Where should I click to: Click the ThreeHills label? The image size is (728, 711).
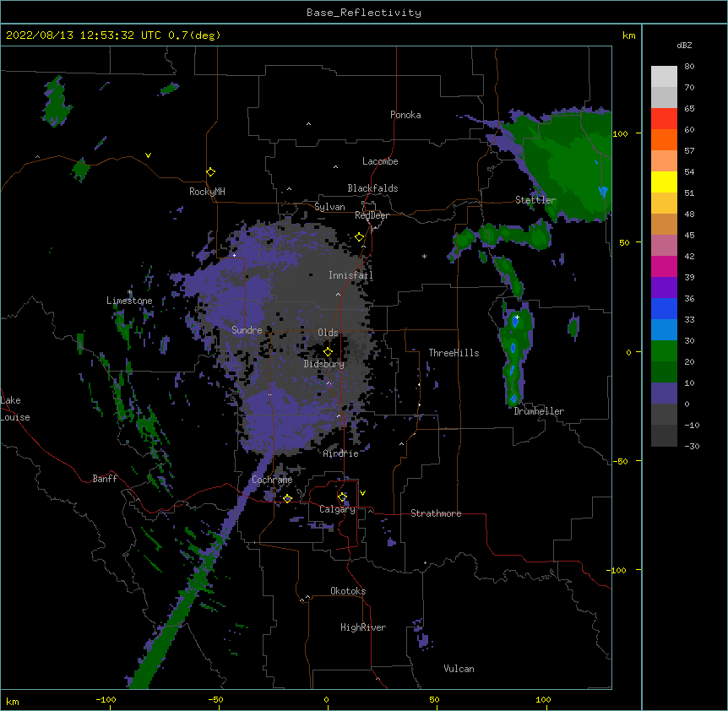(454, 353)
